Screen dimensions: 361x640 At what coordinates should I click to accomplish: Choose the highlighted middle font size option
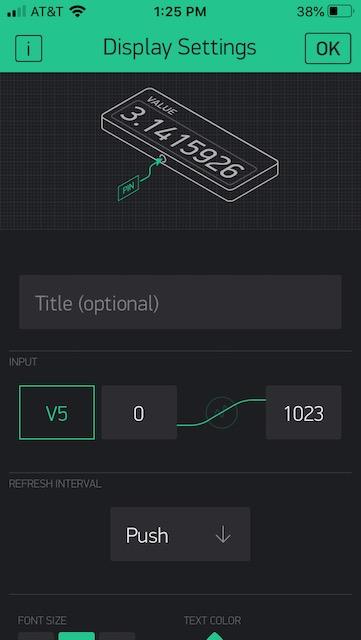tap(76, 636)
